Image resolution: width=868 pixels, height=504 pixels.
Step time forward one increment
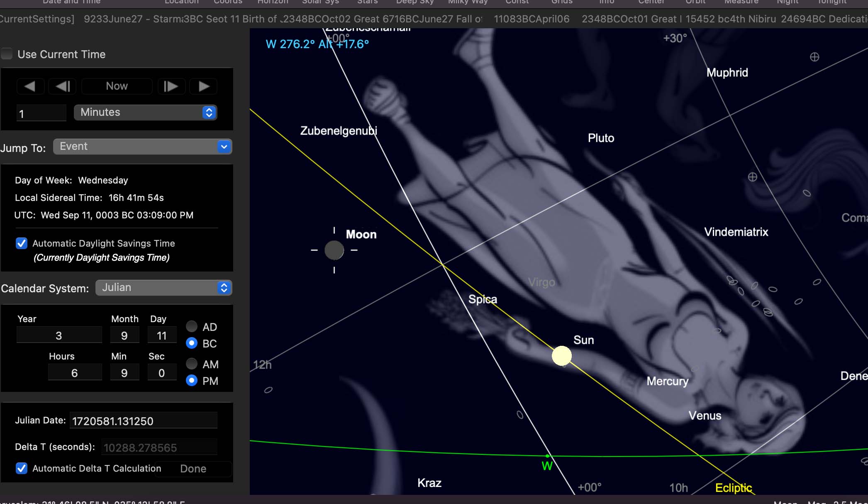171,86
